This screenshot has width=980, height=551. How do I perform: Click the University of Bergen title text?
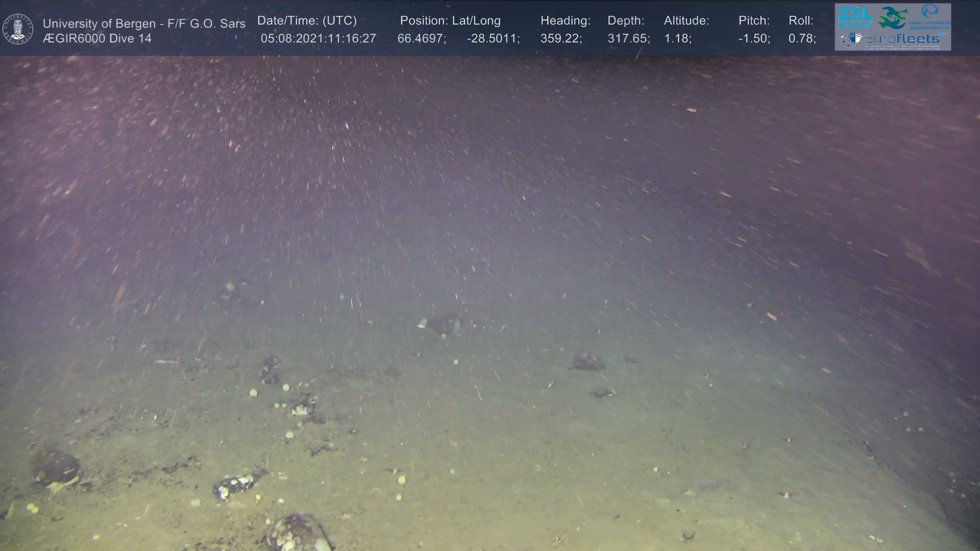144,23
